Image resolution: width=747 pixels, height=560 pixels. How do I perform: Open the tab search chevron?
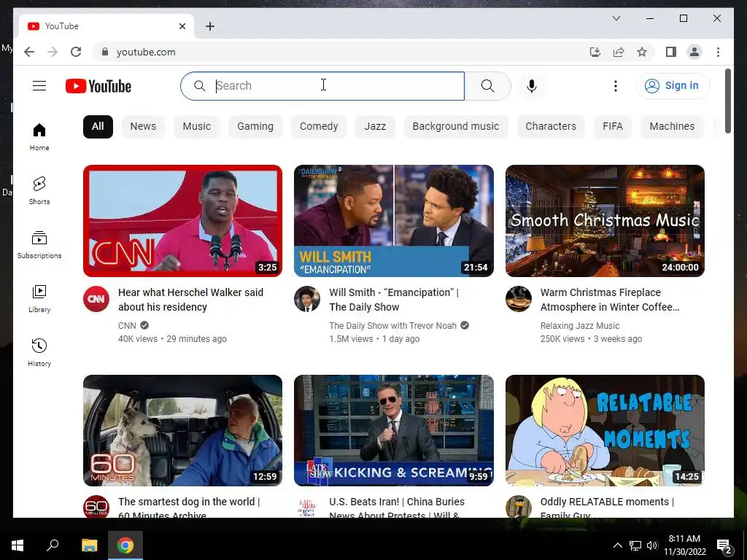click(x=616, y=18)
